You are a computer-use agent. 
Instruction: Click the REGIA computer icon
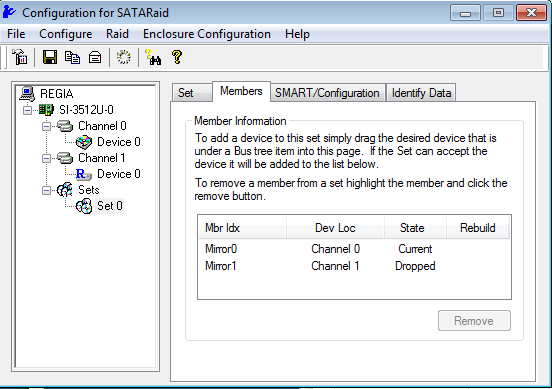(27, 93)
